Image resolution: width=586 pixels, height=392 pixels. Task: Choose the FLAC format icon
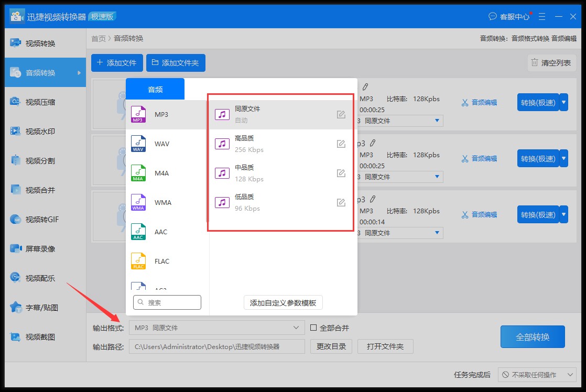pyautogui.click(x=137, y=261)
